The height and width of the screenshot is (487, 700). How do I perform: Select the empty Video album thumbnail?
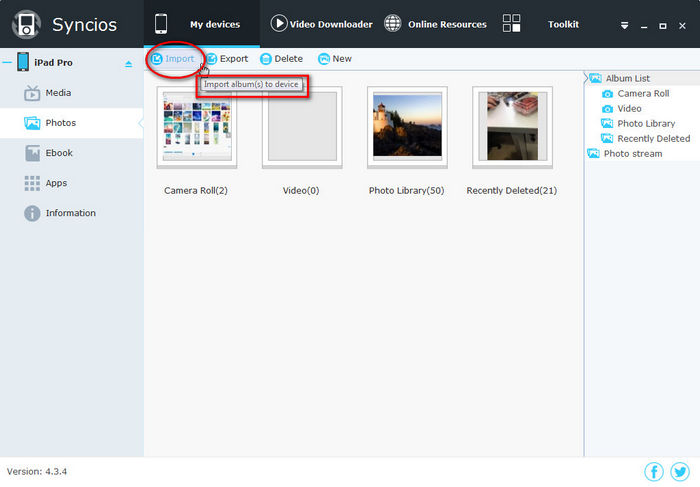coord(302,127)
